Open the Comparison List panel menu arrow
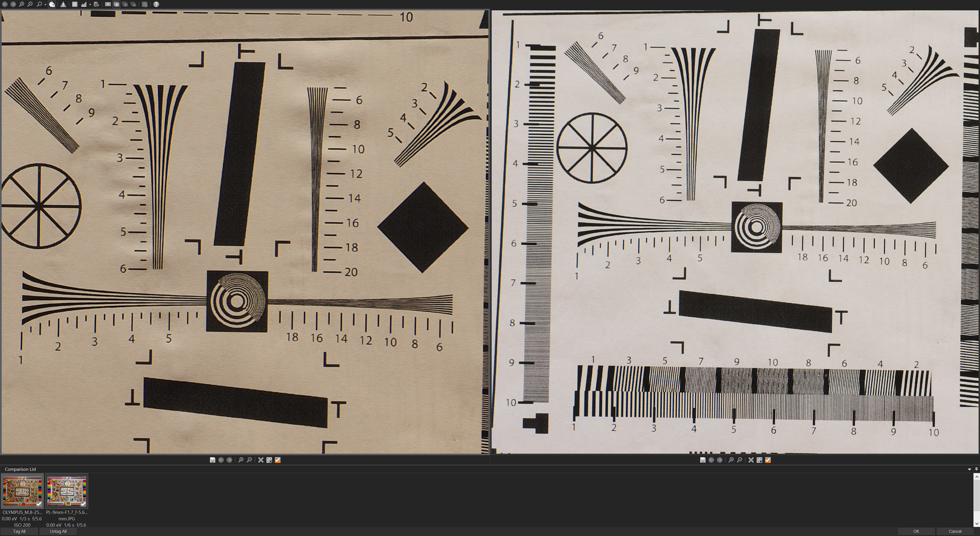The height and width of the screenshot is (536, 980). point(969,469)
